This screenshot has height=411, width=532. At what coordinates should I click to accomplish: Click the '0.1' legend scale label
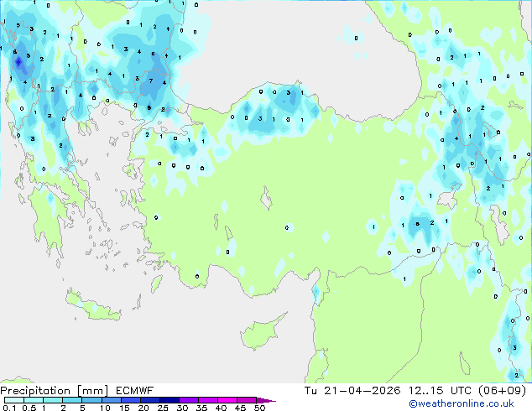point(9,408)
